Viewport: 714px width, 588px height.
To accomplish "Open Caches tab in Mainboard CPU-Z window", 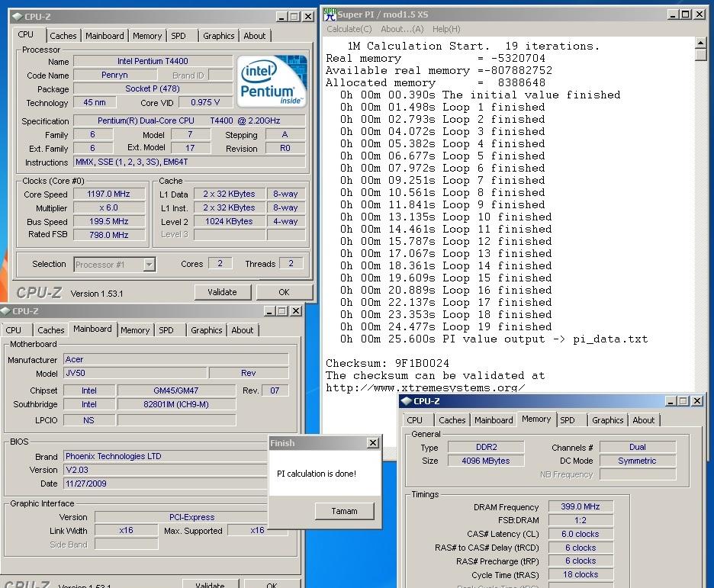I will [x=50, y=330].
